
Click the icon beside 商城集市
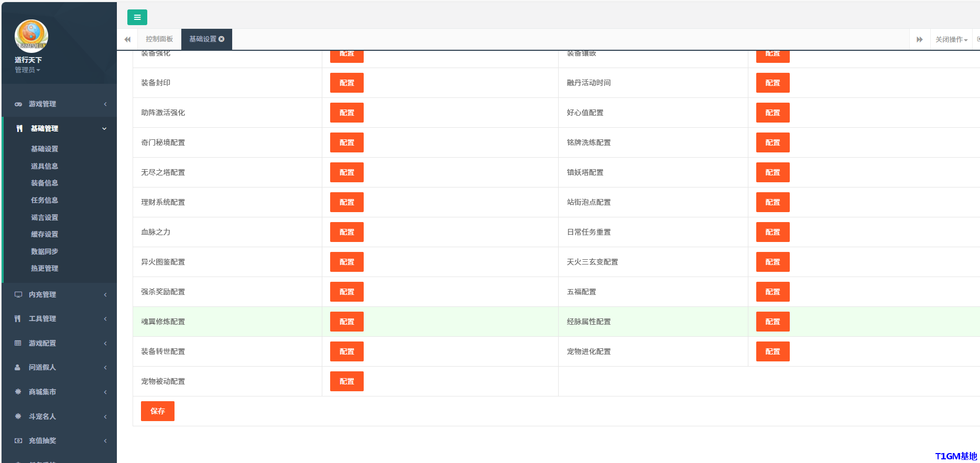click(18, 392)
